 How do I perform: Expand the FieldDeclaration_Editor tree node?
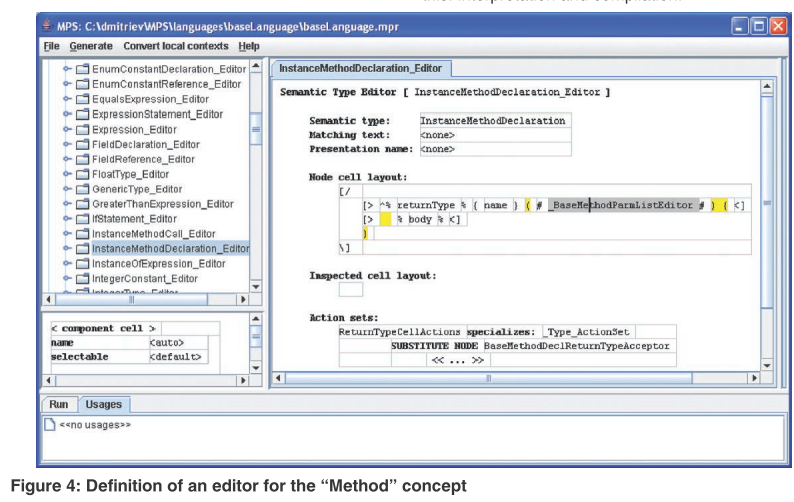tap(67, 144)
